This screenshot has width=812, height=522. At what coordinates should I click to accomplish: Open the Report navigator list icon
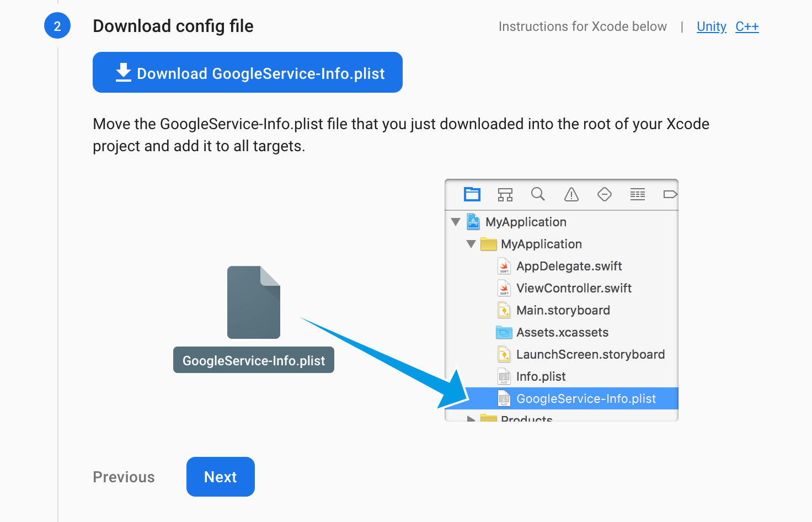(637, 194)
